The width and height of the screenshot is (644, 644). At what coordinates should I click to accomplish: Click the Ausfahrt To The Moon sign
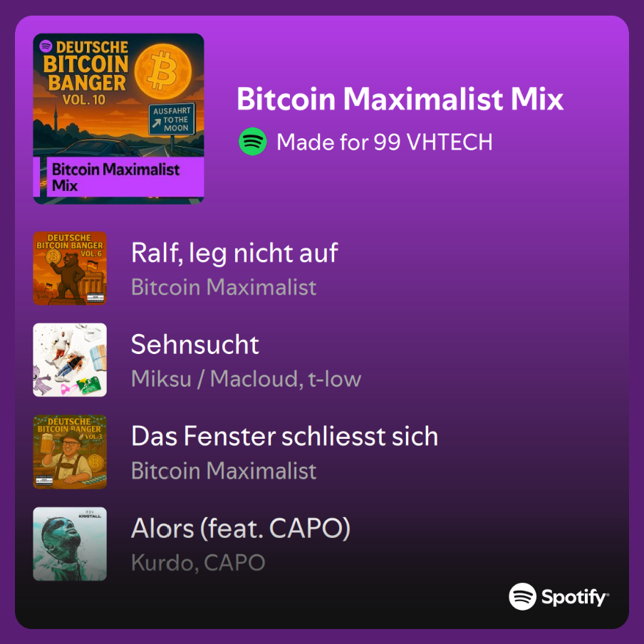coord(172,119)
